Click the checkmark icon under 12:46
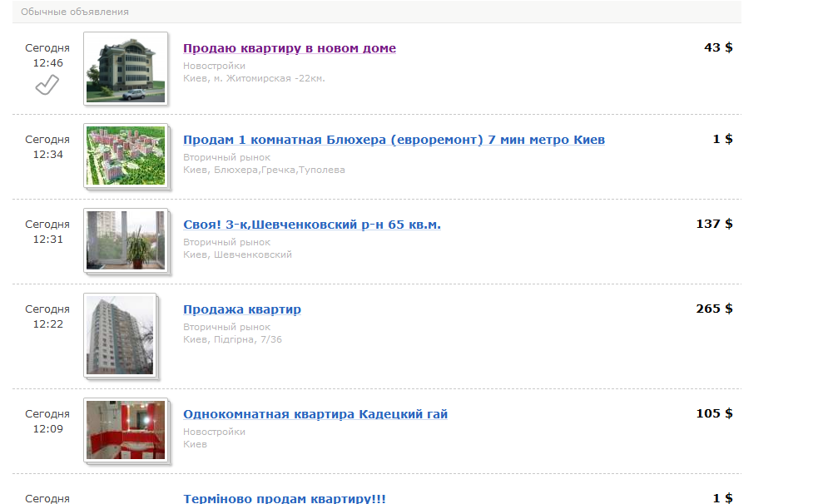 coord(47,85)
